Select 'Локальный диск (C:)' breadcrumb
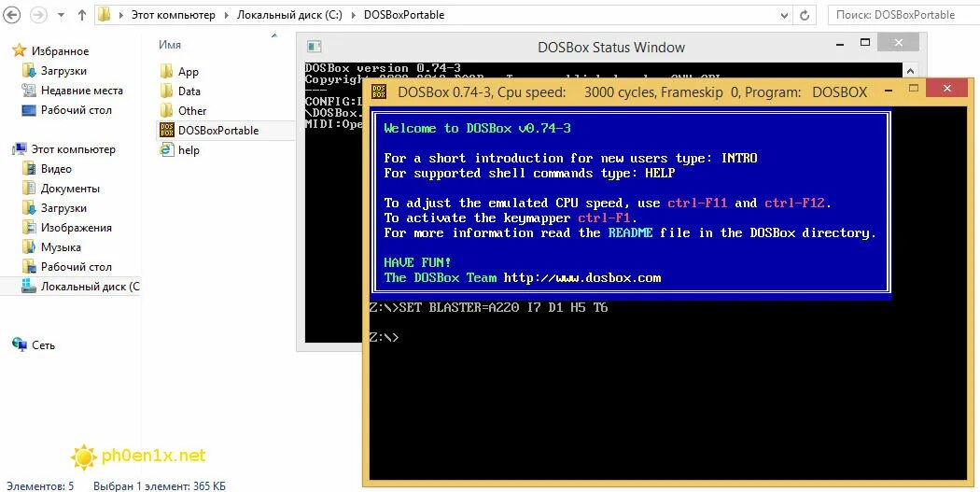This screenshot has width=980, height=492. (289, 15)
